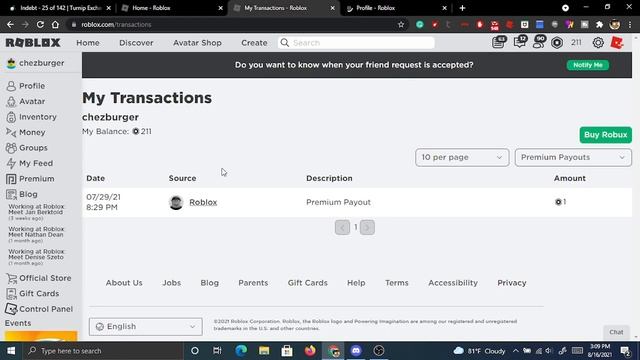This screenshot has width=640, height=360.
Task: Click the Roblox search field
Action: 356,42
